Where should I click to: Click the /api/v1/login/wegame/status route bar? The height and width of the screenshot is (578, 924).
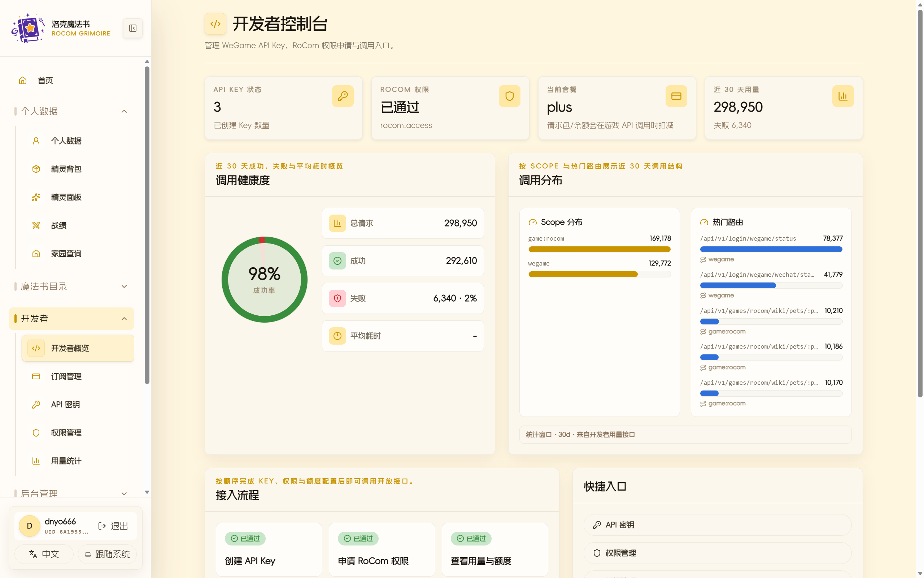(771, 249)
